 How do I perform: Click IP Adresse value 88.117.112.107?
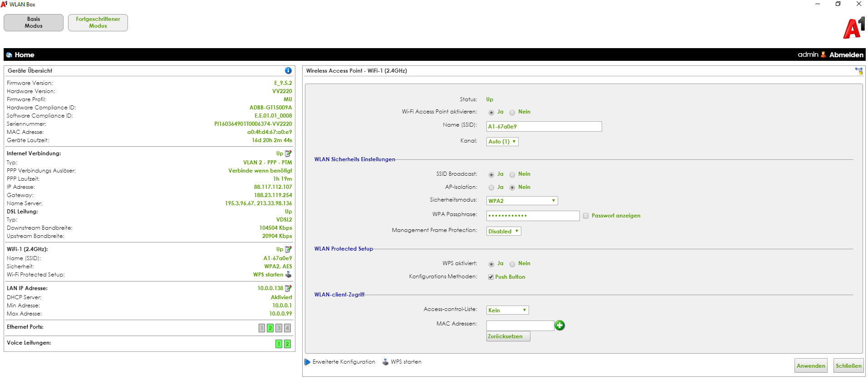point(273,187)
